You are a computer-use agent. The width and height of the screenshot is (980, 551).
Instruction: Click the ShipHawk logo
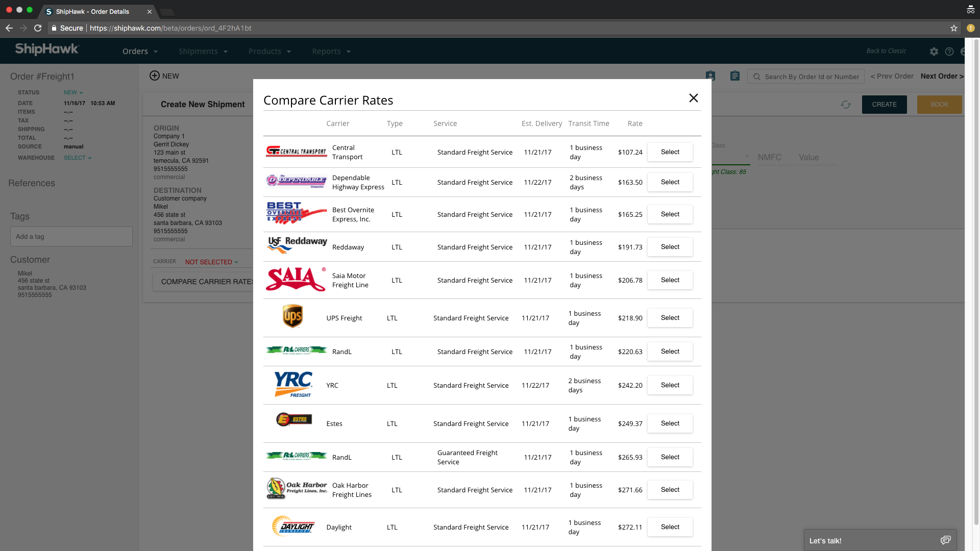[x=46, y=49]
